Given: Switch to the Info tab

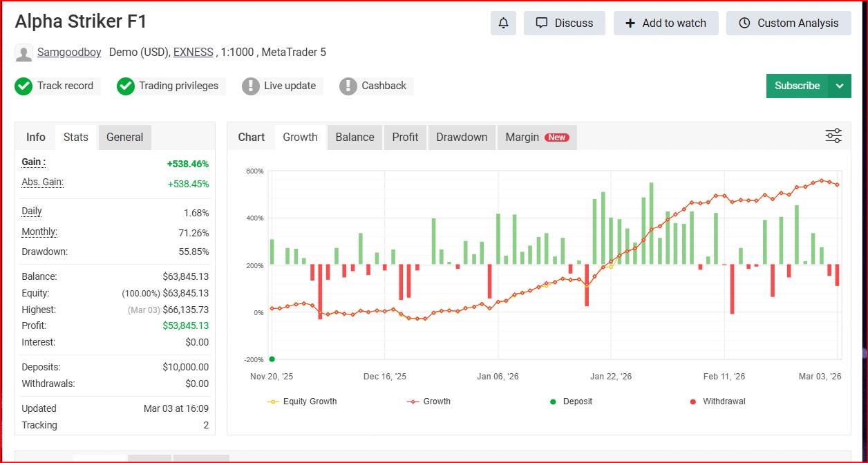Looking at the screenshot, I should [36, 137].
